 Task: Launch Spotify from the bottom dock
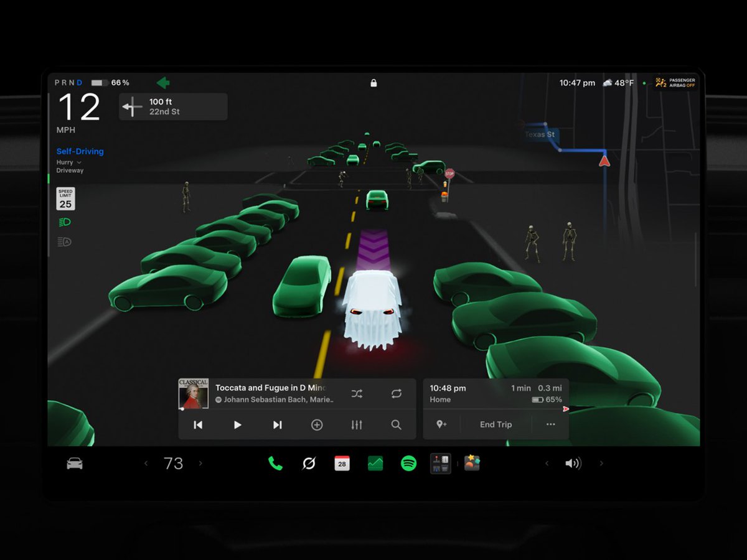click(x=408, y=464)
